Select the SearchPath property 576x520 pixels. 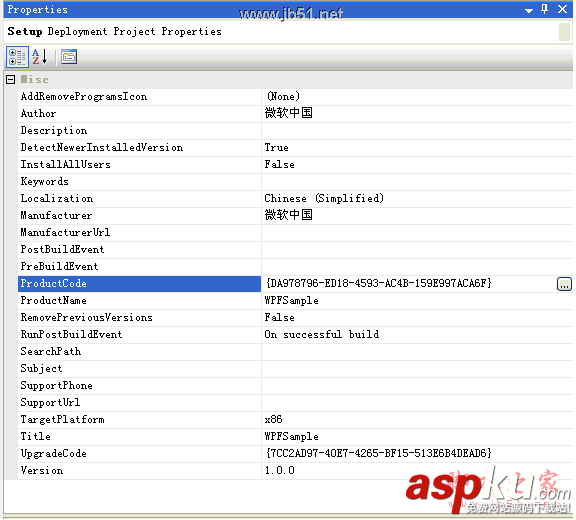point(140,352)
